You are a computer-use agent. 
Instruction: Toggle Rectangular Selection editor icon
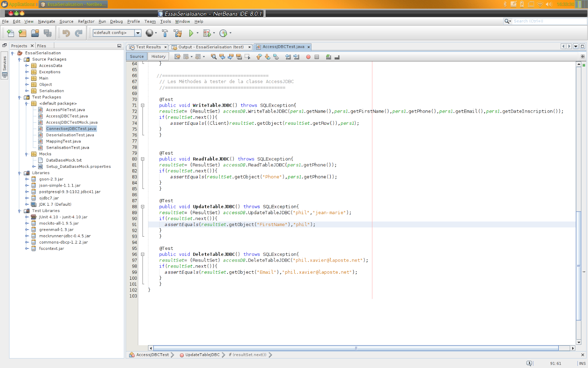pos(247,57)
